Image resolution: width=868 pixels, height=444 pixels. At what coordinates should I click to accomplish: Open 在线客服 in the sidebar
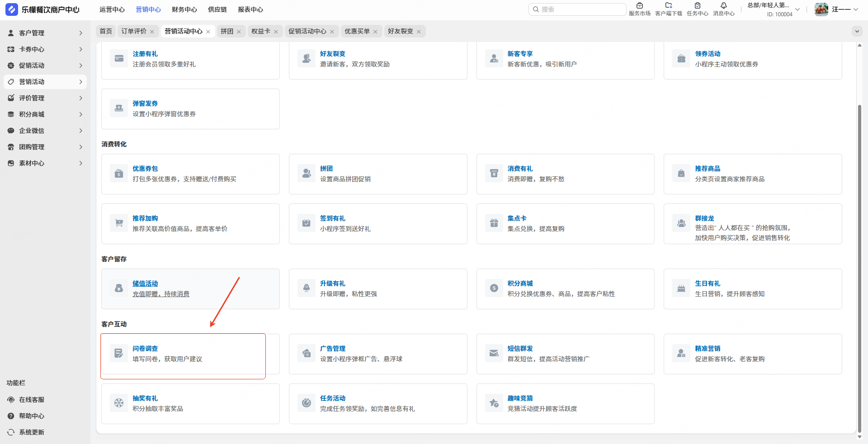point(32,400)
